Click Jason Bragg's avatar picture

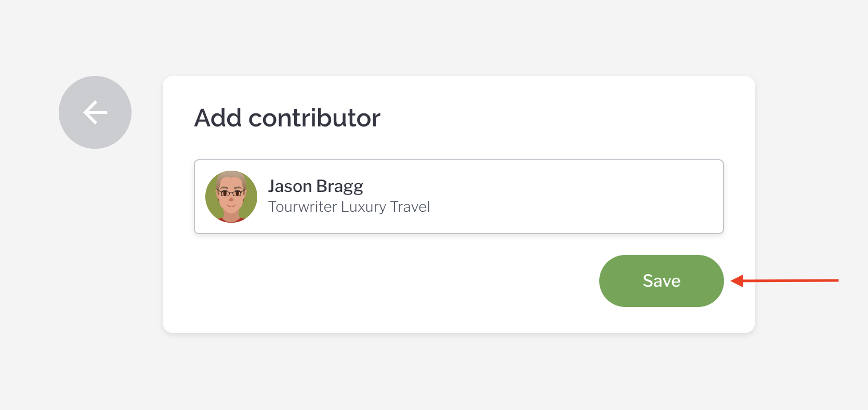click(x=231, y=197)
